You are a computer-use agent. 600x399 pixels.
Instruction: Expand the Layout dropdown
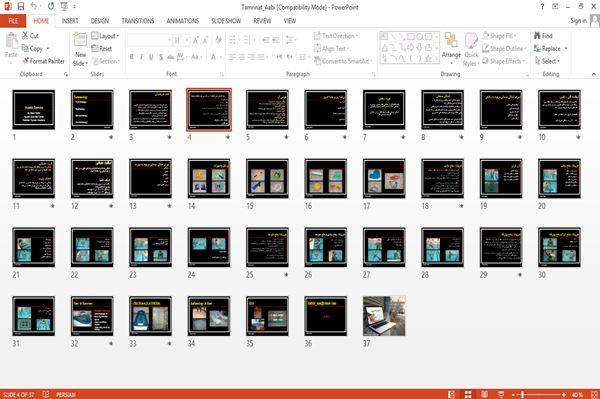105,36
